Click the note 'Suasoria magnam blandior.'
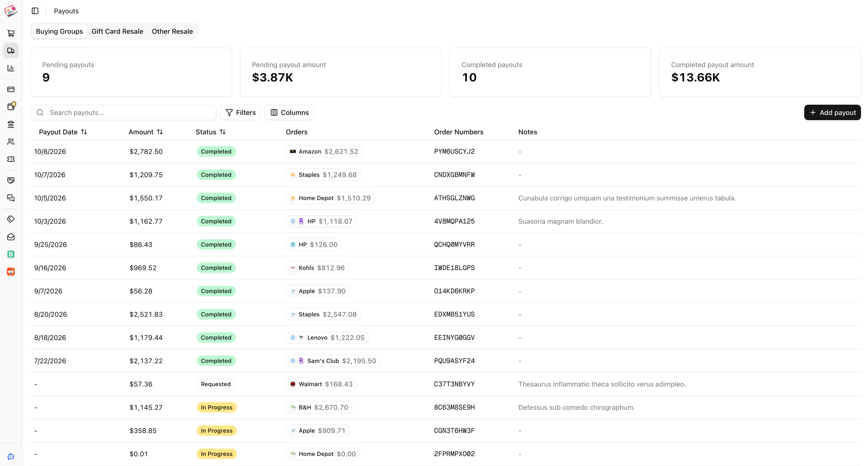This screenshot has height=466, width=868. click(560, 221)
